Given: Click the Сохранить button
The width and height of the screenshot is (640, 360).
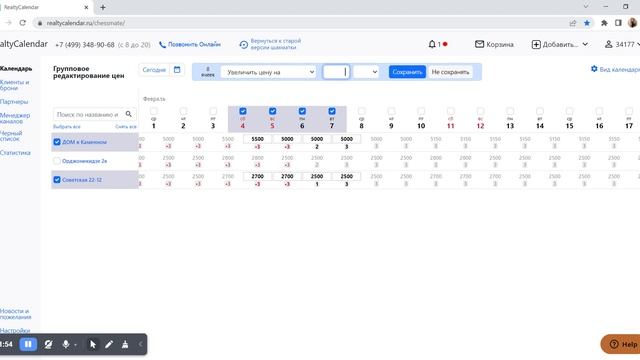Looking at the screenshot, I should coord(407,72).
